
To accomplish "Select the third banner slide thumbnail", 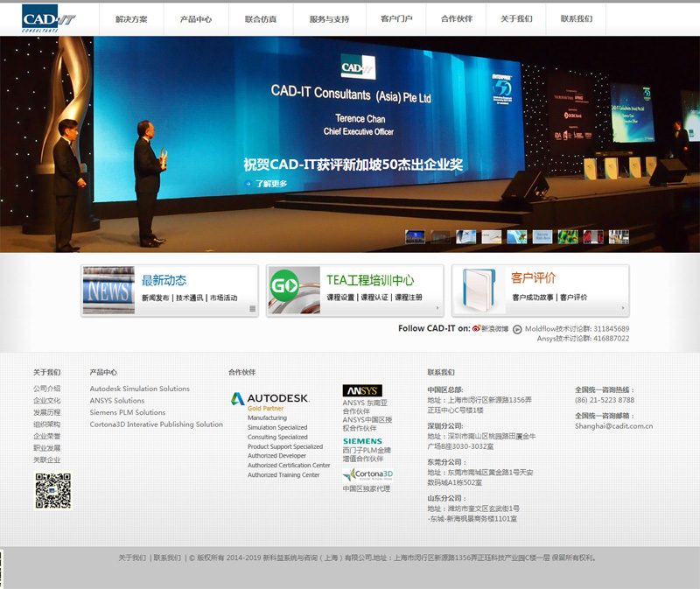I will tap(466, 236).
